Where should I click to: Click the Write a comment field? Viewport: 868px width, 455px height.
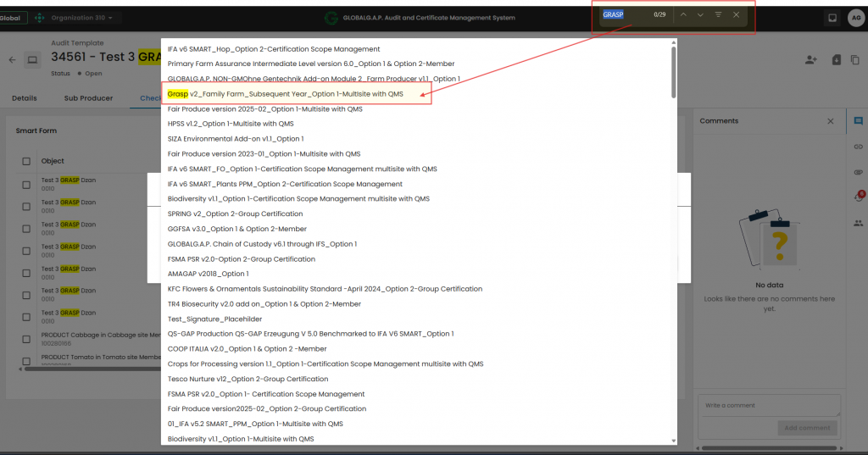point(768,405)
